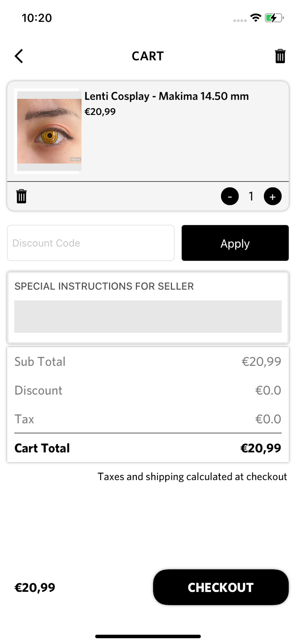Tap the battery charging indicator
Image resolution: width=296 pixels, height=644 pixels.
(x=274, y=18)
